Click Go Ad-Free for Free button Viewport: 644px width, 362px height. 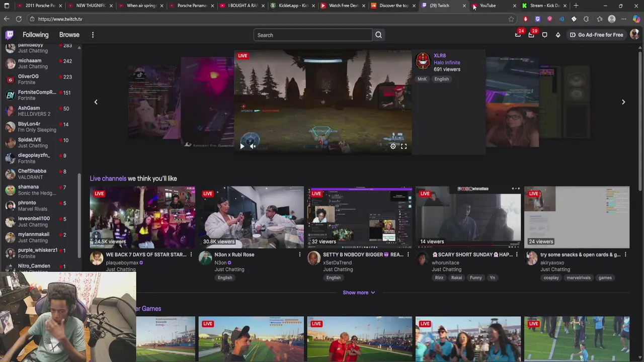pyautogui.click(x=596, y=35)
